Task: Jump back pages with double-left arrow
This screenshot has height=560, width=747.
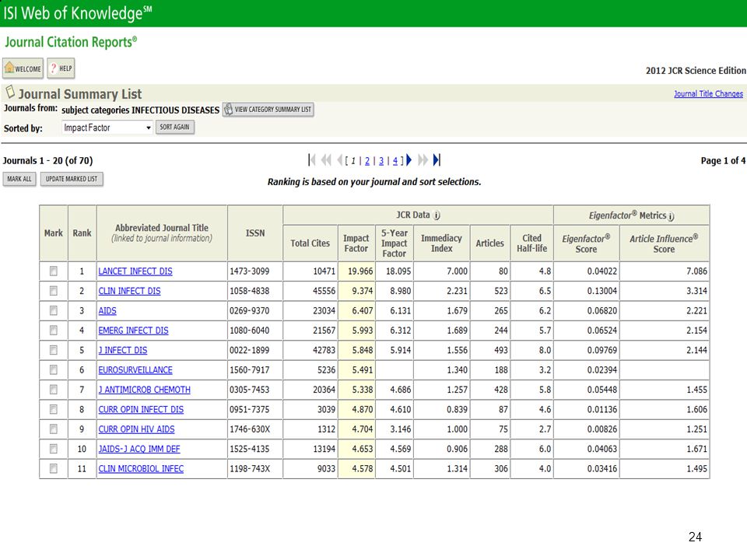Action: (x=326, y=160)
